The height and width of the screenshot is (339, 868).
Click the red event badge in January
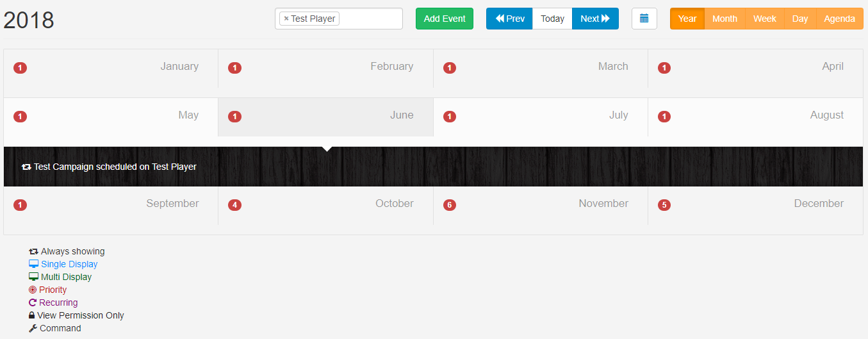20,68
